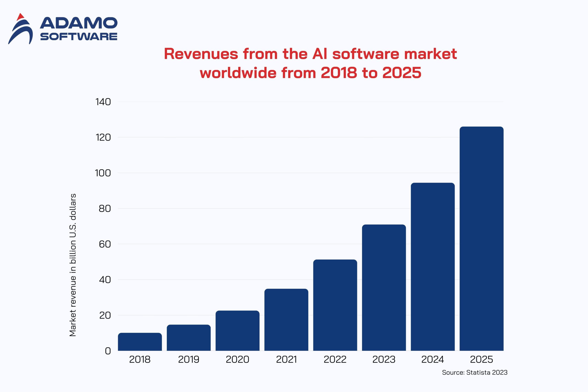Click the 140 y-axis label

pos(103,102)
